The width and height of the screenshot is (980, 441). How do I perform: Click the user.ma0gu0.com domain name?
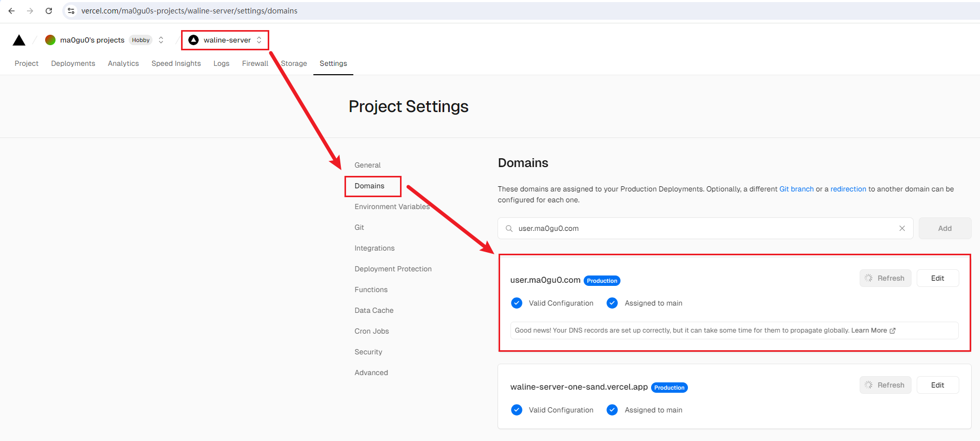click(x=545, y=280)
